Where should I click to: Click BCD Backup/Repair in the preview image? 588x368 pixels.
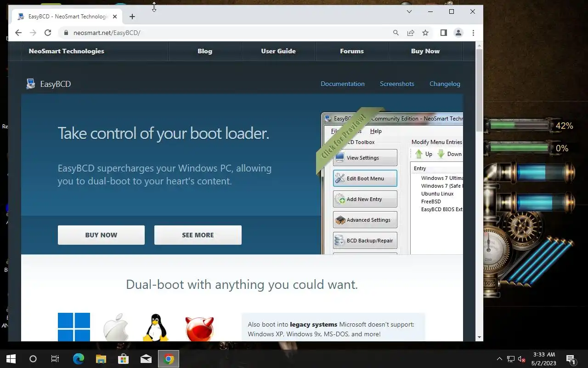365,241
